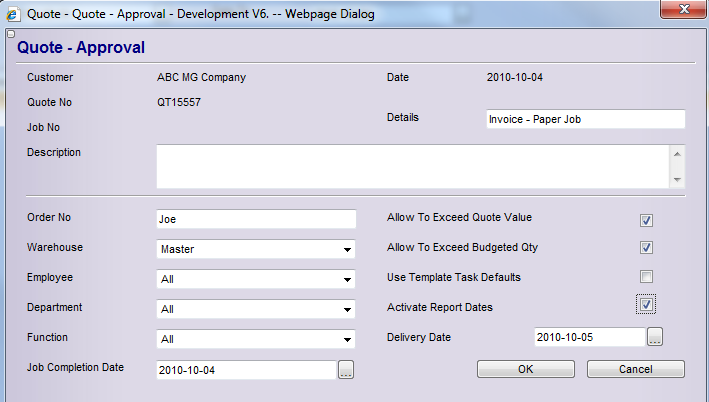This screenshot has width=709, height=402.
Task: Click the Delivery Date text field
Action: point(588,337)
